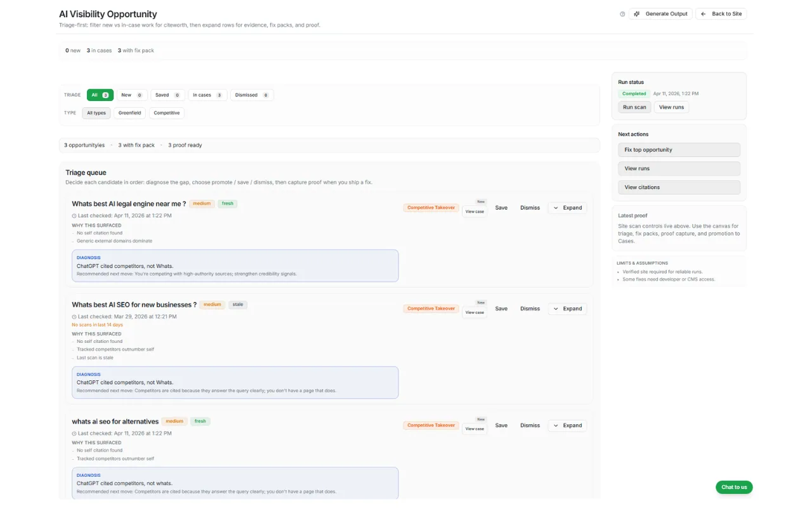Filter triage by New
This screenshot has width=812, height=508.
132,95
